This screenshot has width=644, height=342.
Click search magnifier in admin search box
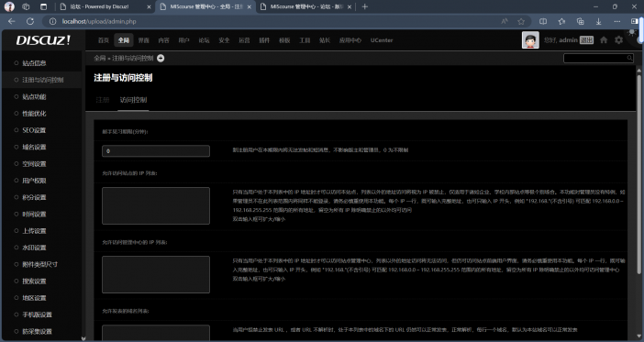click(629, 59)
